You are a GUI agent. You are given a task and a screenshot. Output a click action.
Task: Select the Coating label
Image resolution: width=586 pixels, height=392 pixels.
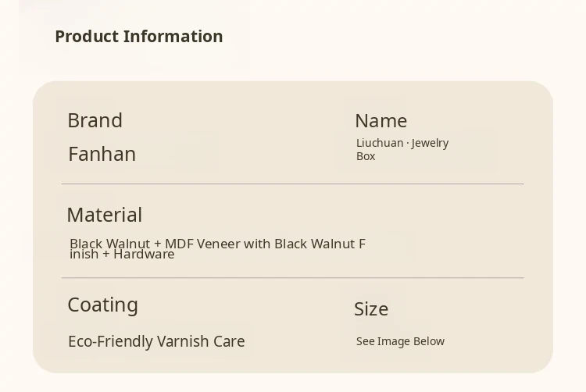102,305
